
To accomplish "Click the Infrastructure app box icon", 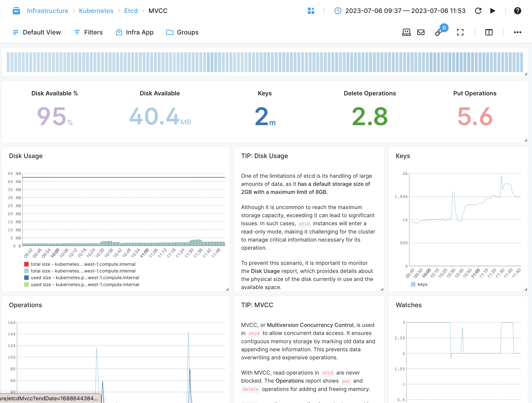I will click(16, 11).
